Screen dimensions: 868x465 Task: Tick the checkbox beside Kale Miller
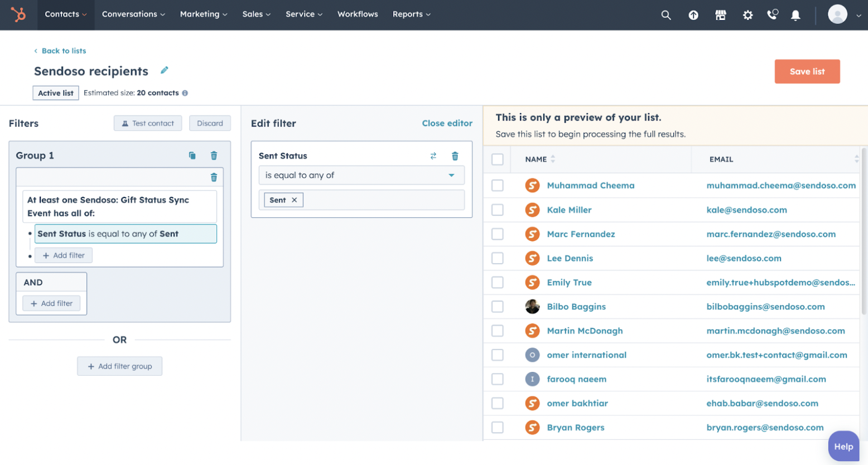[x=497, y=210]
